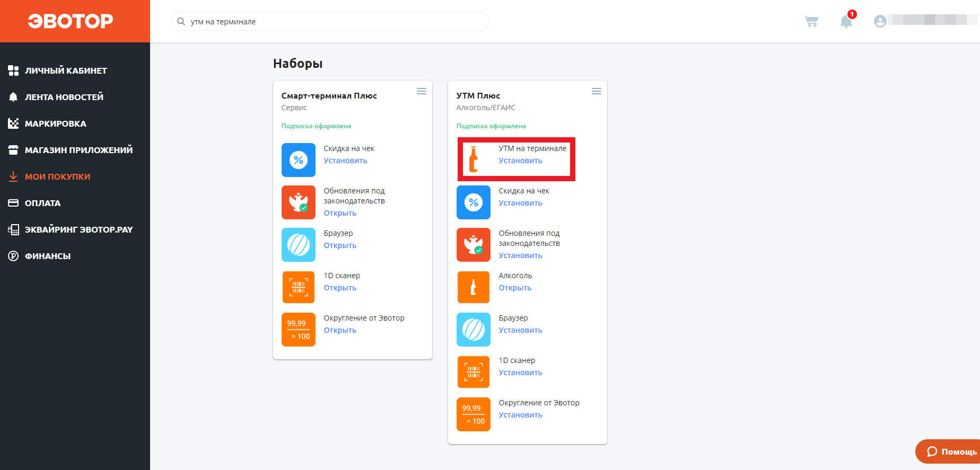Click the Лента новостей bell icon
The height and width of the screenshot is (470, 980).
13,97
